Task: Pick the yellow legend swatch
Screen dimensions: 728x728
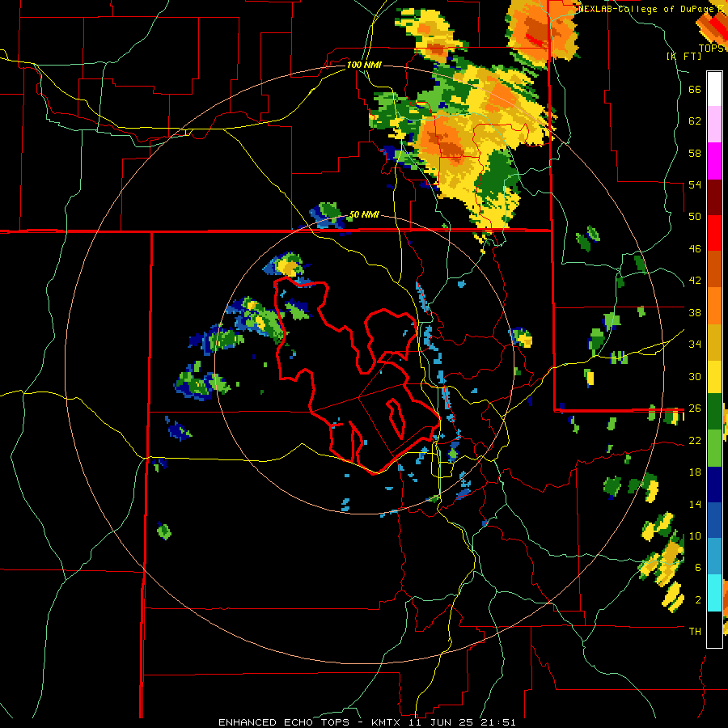Action: [714, 377]
